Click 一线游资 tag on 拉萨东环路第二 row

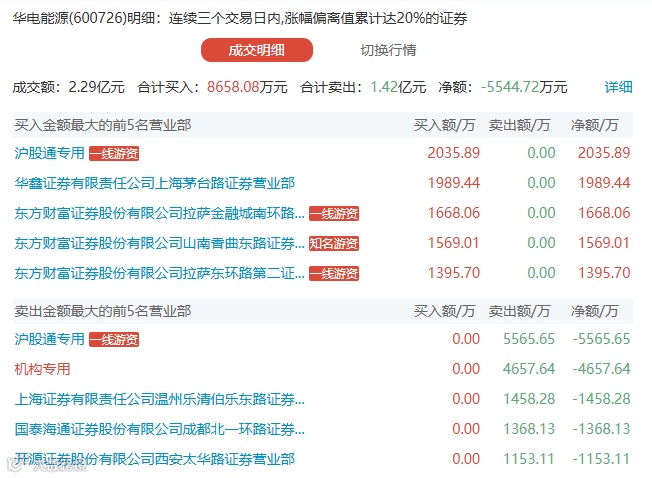(x=334, y=273)
